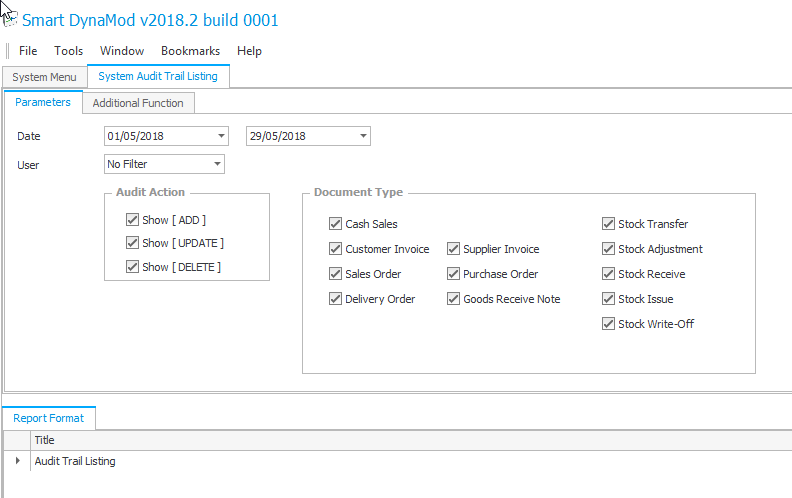Expand the end date 29/05/2018 dropdown

click(363, 136)
